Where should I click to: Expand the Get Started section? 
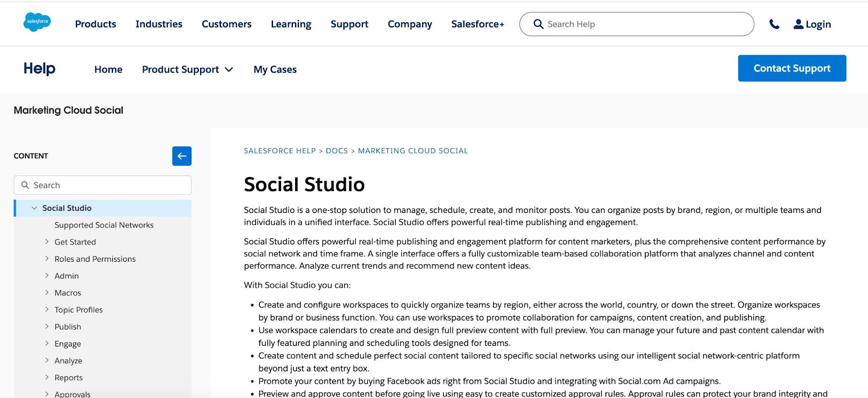[47, 242]
